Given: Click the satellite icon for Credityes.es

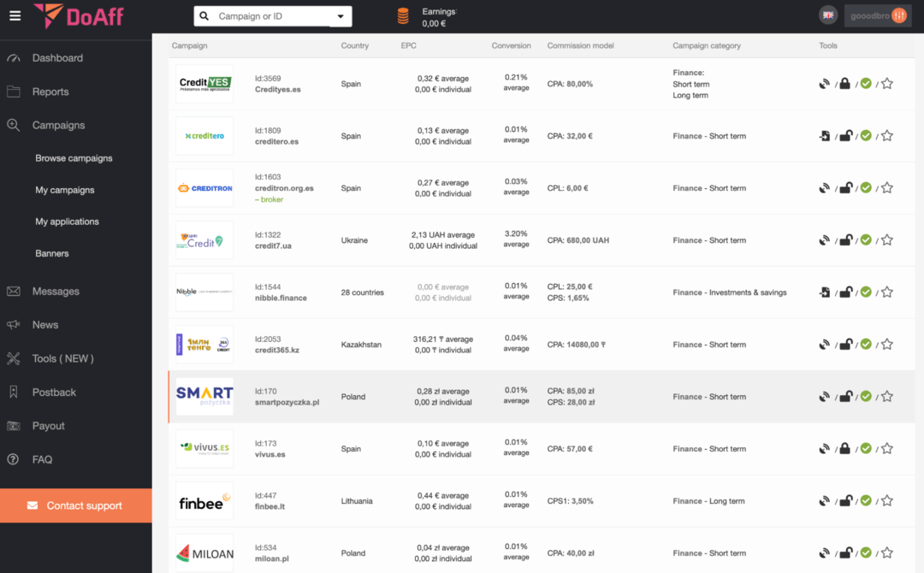Looking at the screenshot, I should click(x=825, y=84).
